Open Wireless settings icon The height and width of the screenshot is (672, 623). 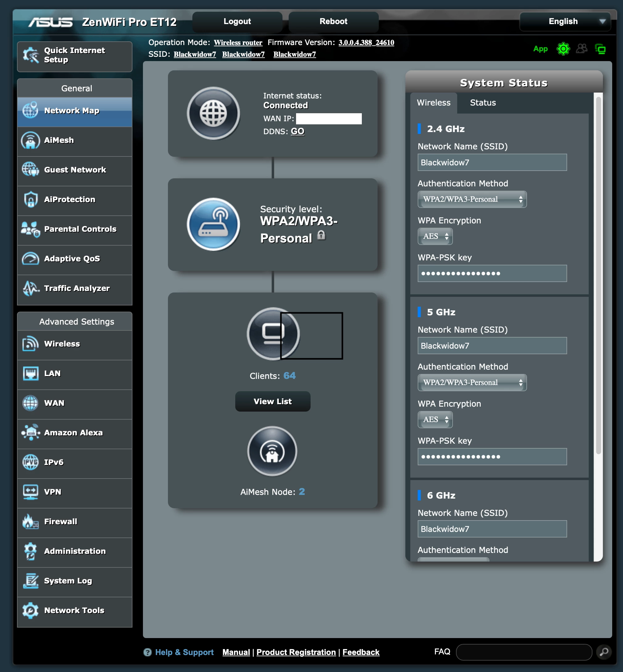click(x=30, y=344)
